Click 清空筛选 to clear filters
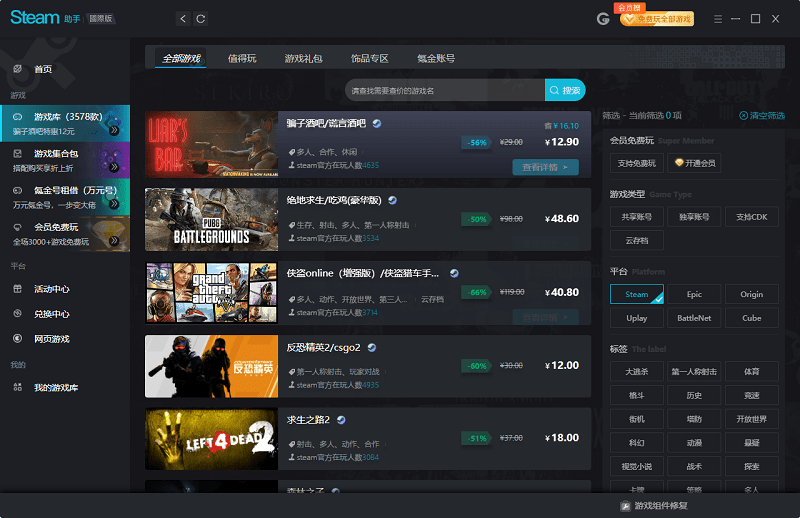The width and height of the screenshot is (800, 518). pos(767,116)
